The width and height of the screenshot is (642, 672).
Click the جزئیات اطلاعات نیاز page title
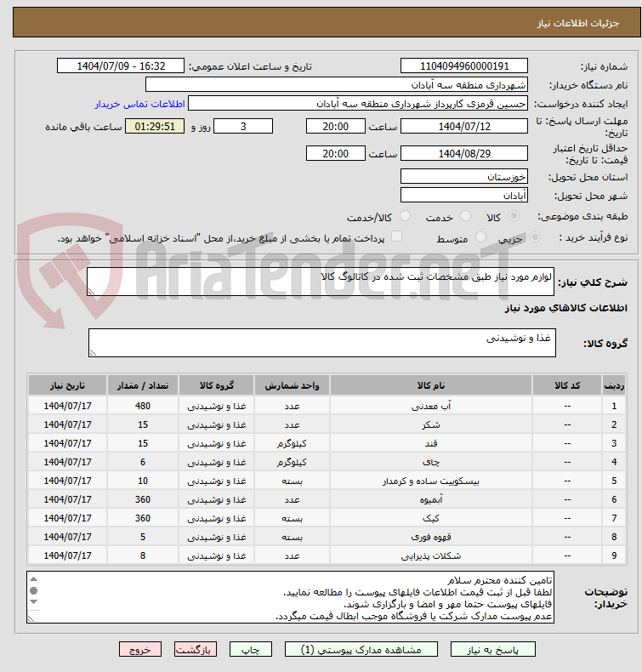(578, 23)
